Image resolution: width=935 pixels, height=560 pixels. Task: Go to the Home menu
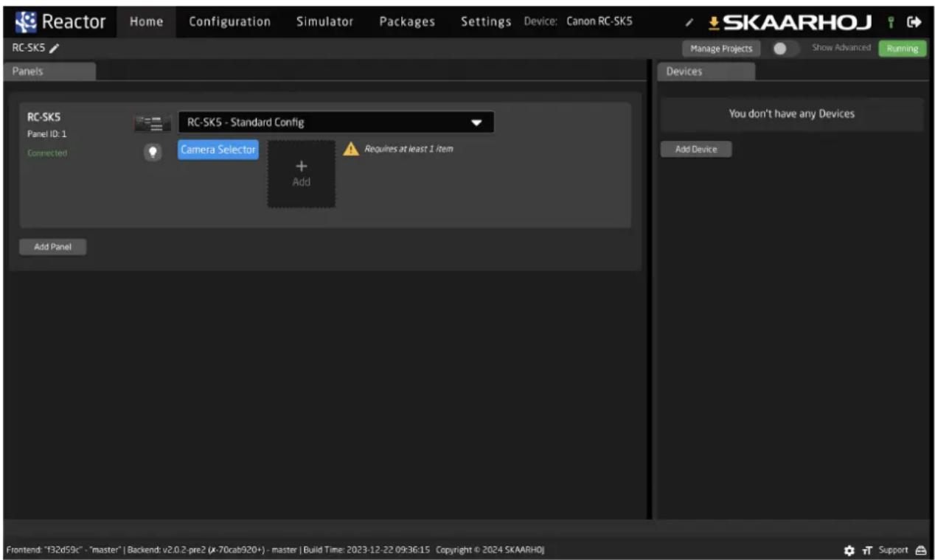(x=146, y=21)
